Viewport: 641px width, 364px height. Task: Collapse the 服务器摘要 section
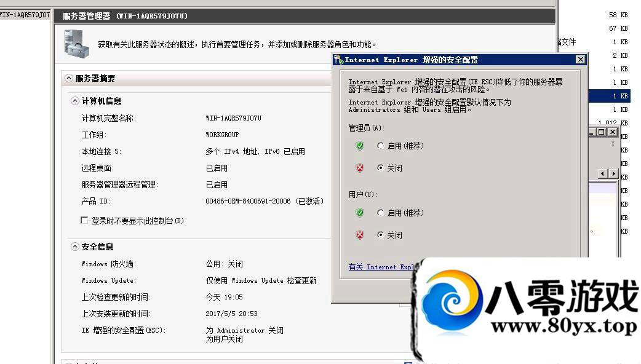[x=68, y=79]
